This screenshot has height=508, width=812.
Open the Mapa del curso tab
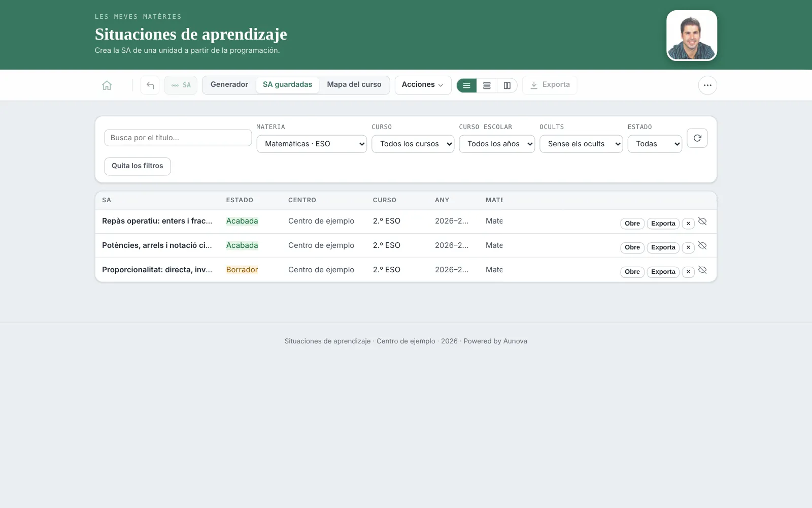(x=354, y=85)
